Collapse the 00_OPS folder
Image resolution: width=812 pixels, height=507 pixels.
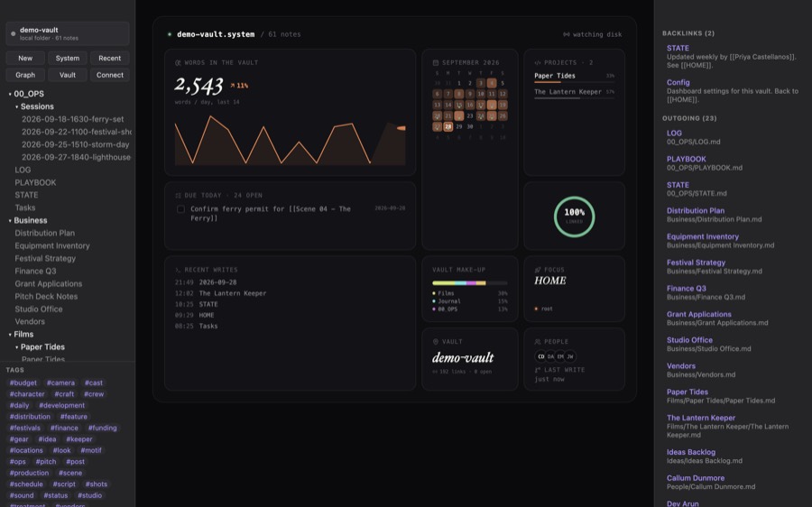(10, 94)
